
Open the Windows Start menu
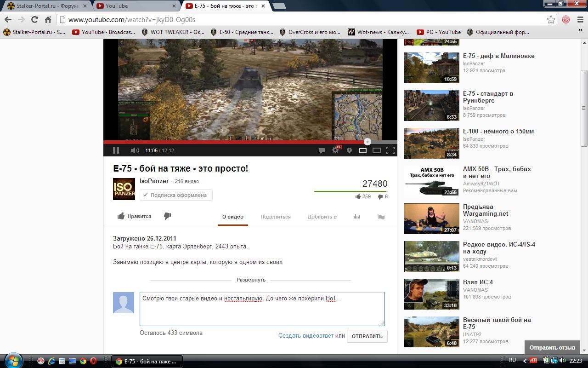pos(12,361)
